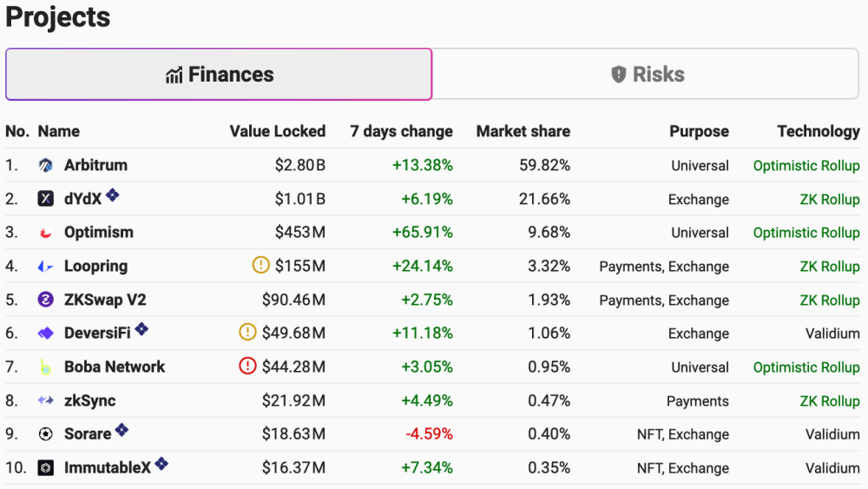Click the red warning icon on Boba Network
Screen dimensions: 868x489
(x=247, y=366)
